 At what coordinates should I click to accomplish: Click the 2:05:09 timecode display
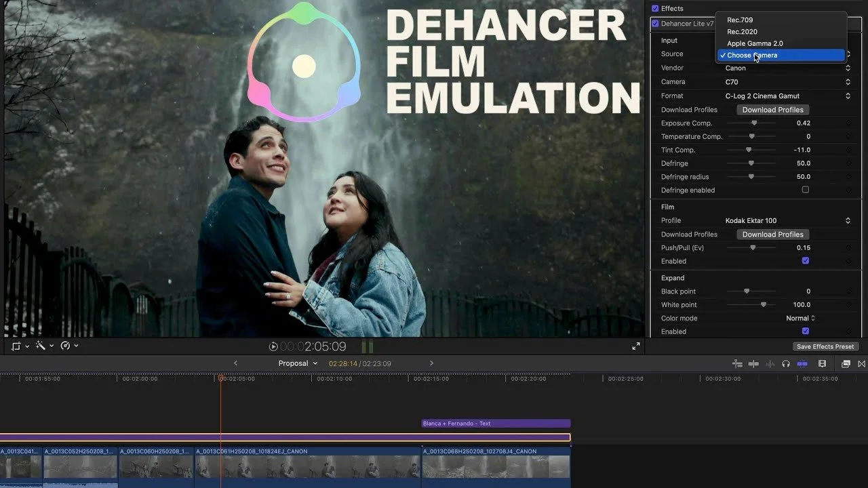click(x=313, y=346)
